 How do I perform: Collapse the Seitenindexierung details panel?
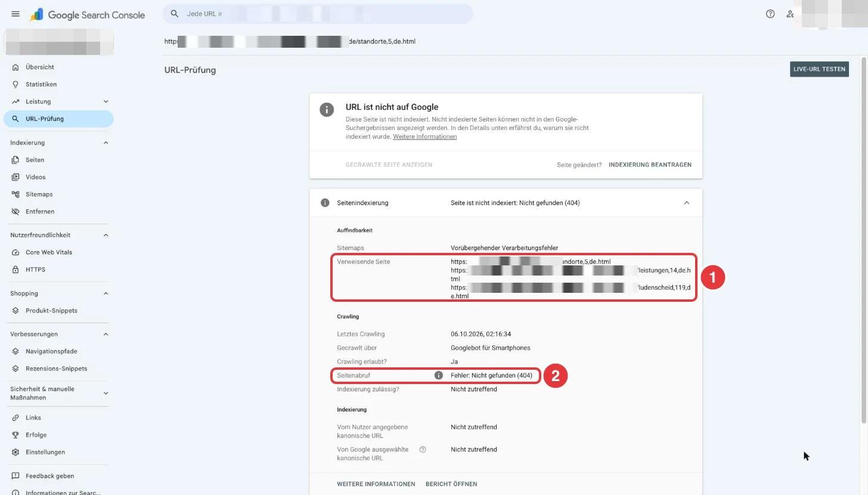(x=686, y=203)
